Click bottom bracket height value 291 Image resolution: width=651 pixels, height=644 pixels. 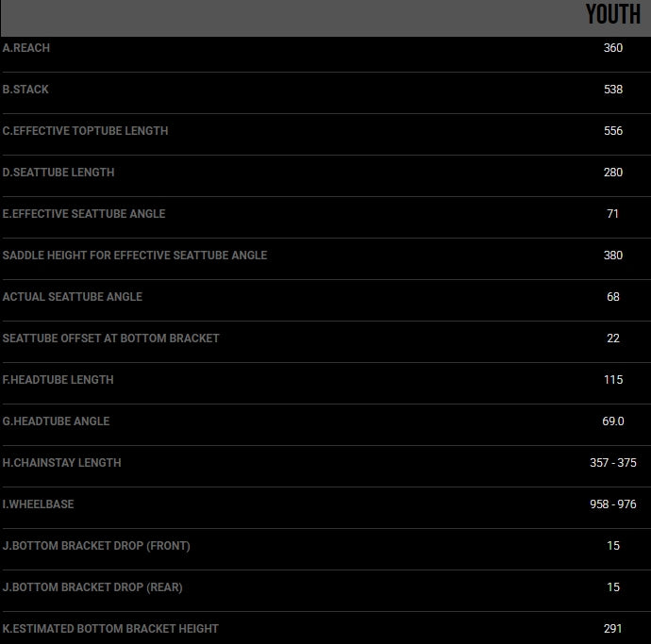click(x=613, y=629)
